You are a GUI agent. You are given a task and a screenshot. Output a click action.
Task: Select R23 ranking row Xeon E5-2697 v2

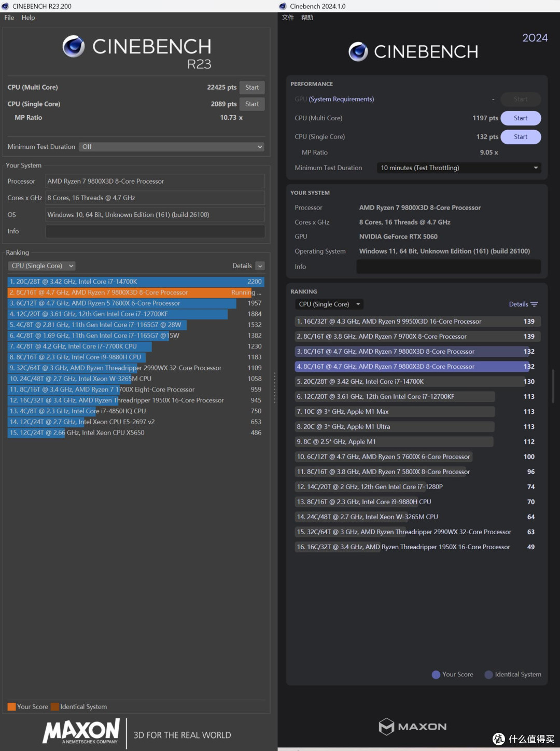pyautogui.click(x=136, y=422)
